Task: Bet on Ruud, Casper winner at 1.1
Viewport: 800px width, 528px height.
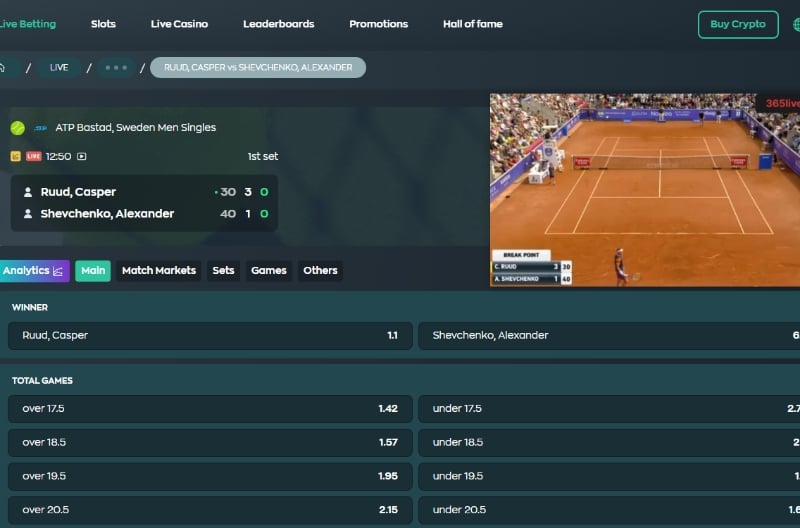Action: click(210, 335)
